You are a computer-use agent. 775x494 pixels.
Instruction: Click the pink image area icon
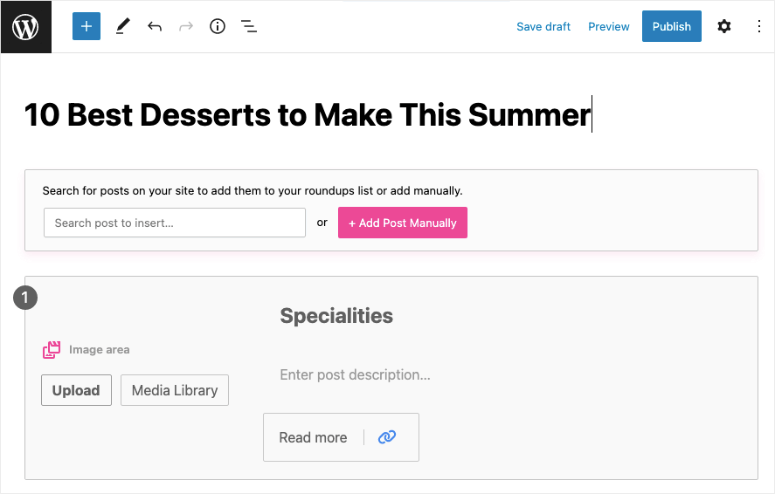point(51,350)
